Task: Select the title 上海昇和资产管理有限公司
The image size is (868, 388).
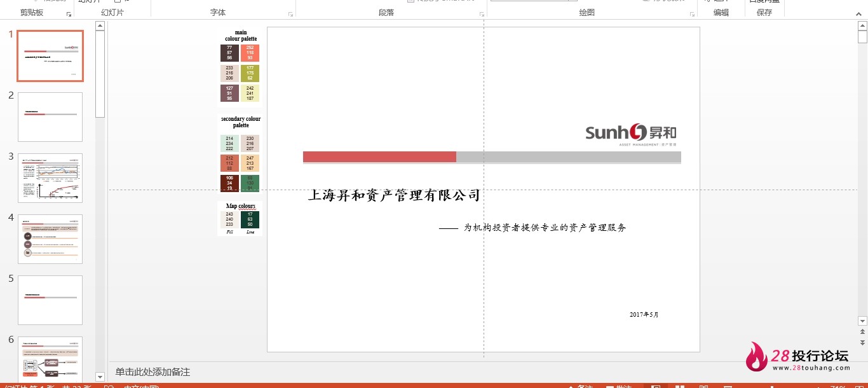Action: pos(394,195)
